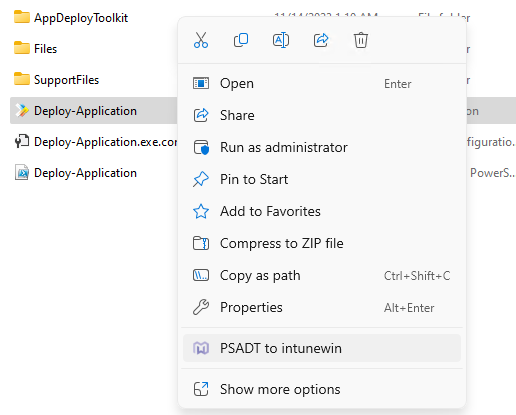Click the Share arrow icon in top row
The image size is (516, 415).
[x=321, y=40]
